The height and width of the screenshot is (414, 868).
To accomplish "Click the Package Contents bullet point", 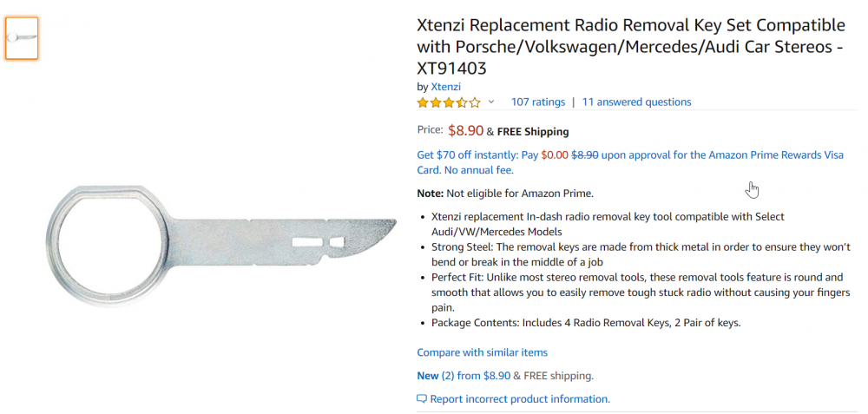I will [585, 323].
